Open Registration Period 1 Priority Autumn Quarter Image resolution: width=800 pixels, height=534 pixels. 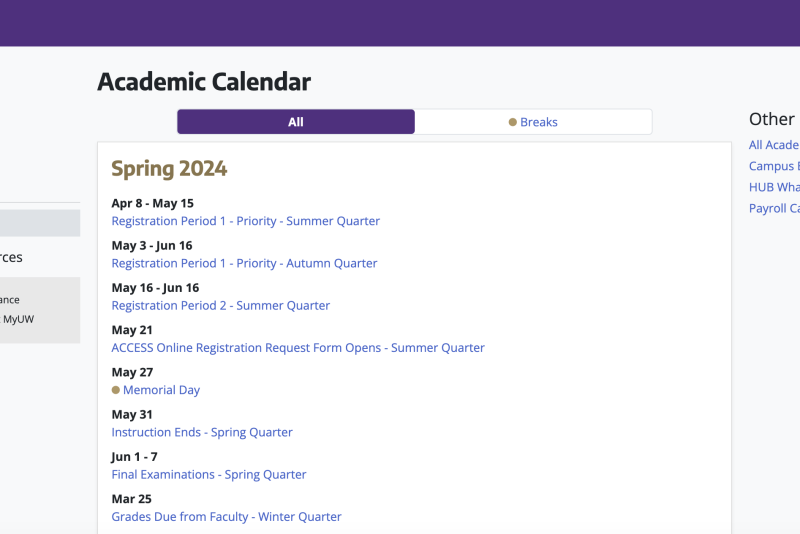click(244, 263)
